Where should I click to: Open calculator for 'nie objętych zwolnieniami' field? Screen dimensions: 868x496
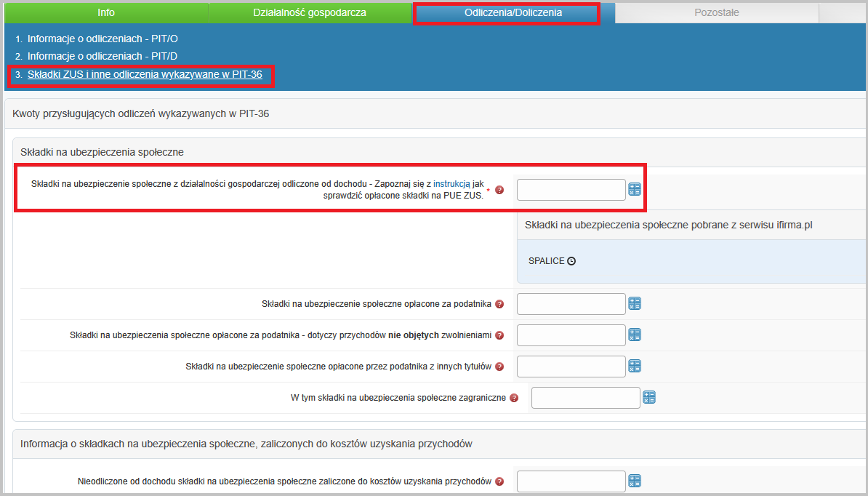(x=634, y=335)
